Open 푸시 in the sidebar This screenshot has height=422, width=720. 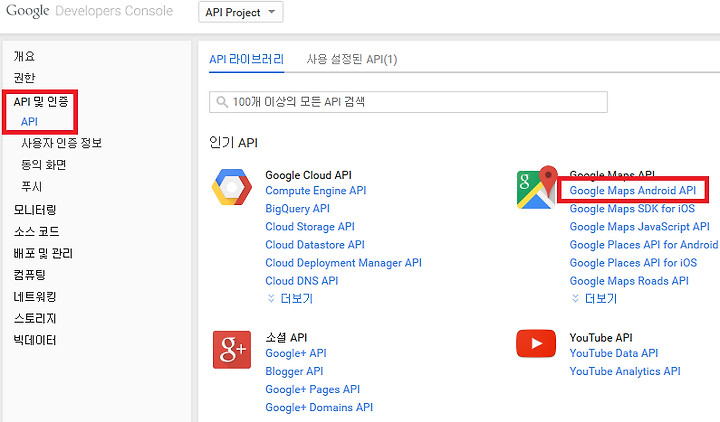[x=32, y=186]
